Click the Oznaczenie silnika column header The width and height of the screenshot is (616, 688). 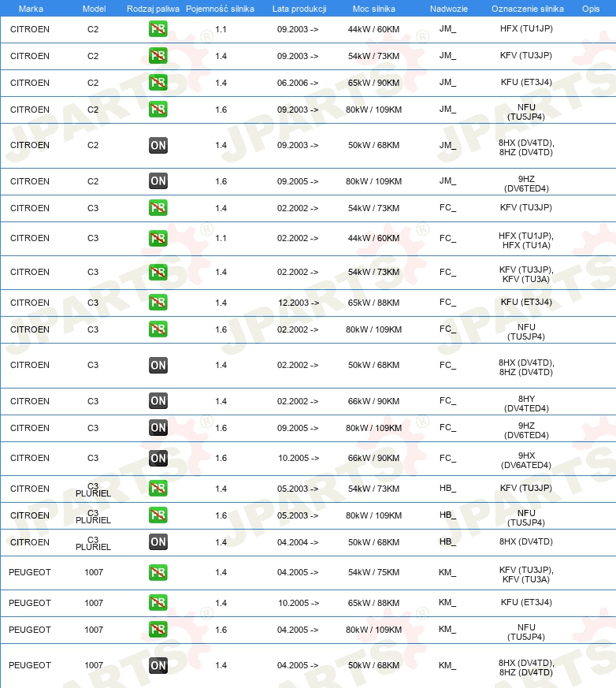click(528, 9)
